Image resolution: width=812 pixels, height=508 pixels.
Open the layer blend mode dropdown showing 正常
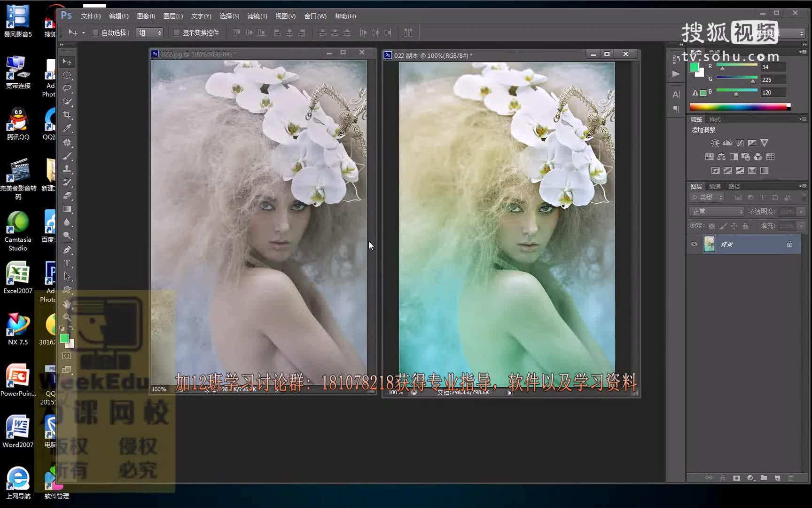point(716,212)
